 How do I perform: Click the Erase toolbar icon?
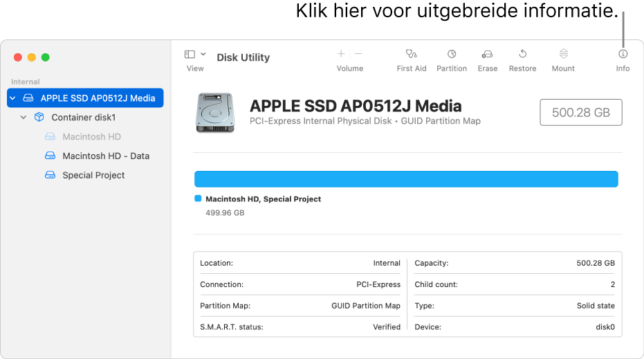tap(487, 54)
